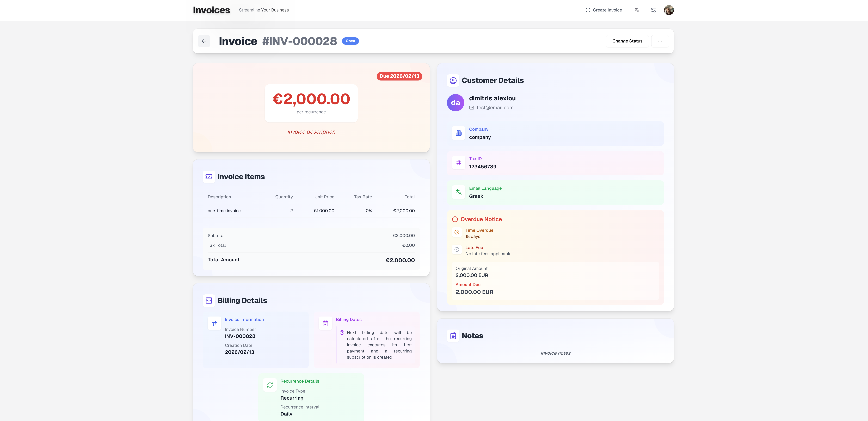Open the settings icon next to the avatar

pyautogui.click(x=653, y=10)
